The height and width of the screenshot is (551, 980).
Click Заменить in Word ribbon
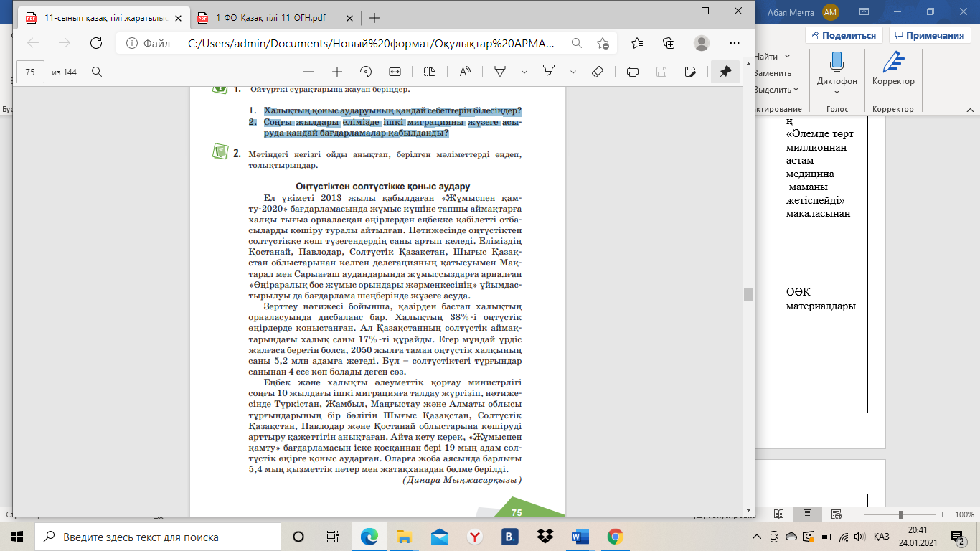tap(772, 73)
